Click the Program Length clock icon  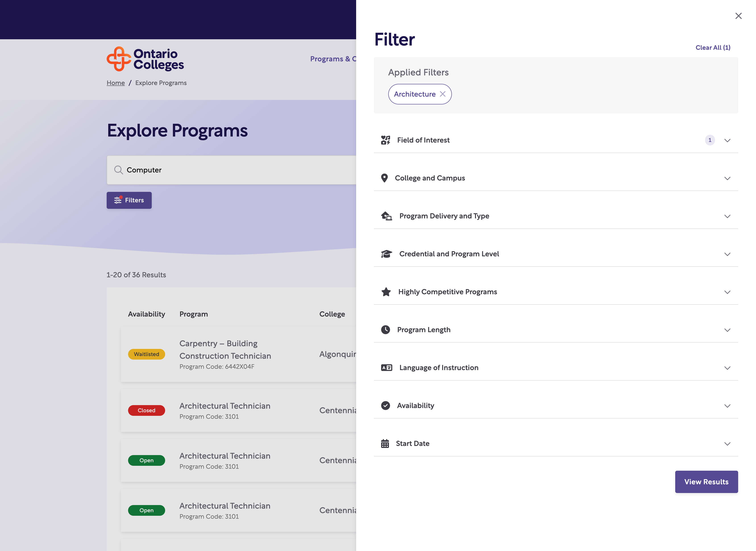coord(385,330)
